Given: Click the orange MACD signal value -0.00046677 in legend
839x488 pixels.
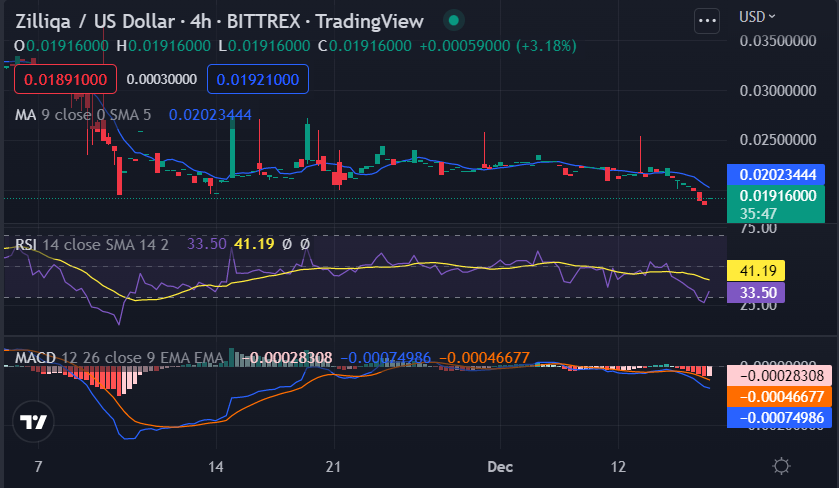Looking at the screenshot, I should [484, 357].
